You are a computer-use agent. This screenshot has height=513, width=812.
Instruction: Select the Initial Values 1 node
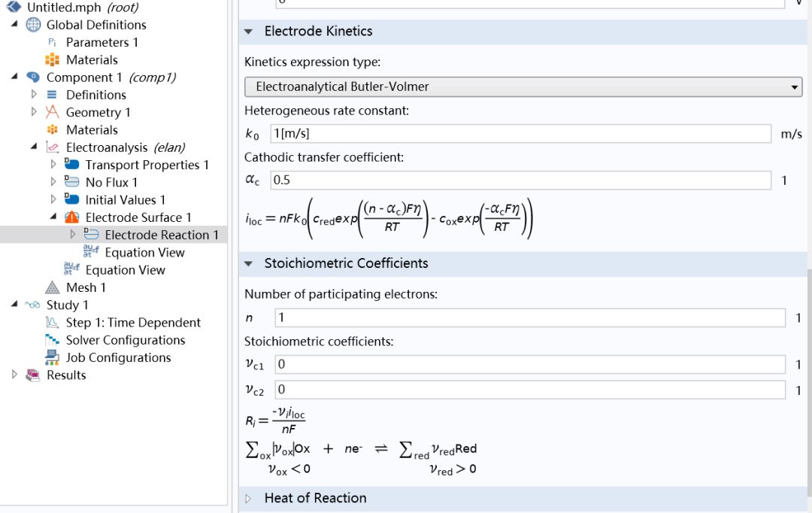pyautogui.click(x=125, y=200)
